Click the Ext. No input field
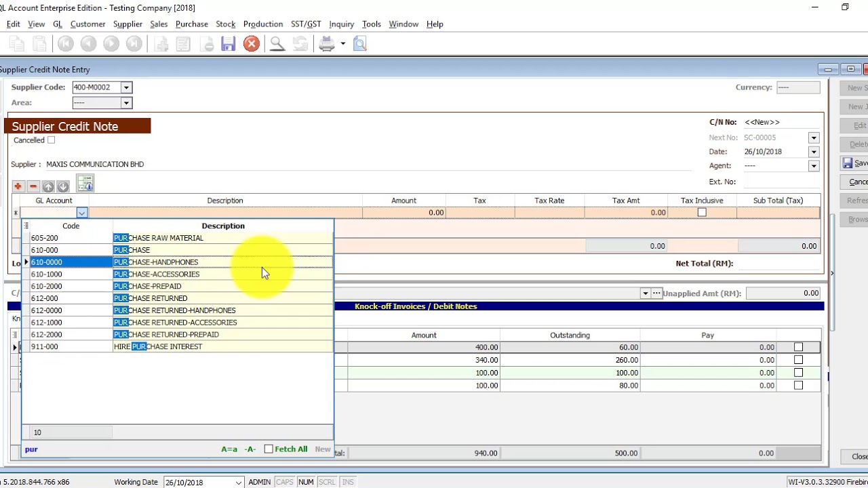The width and height of the screenshot is (868, 488). coord(781,182)
